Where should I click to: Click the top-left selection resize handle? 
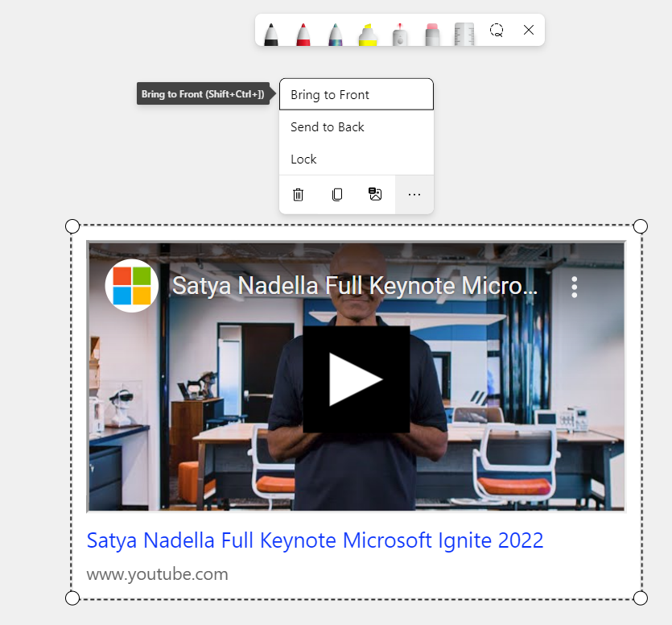[72, 226]
